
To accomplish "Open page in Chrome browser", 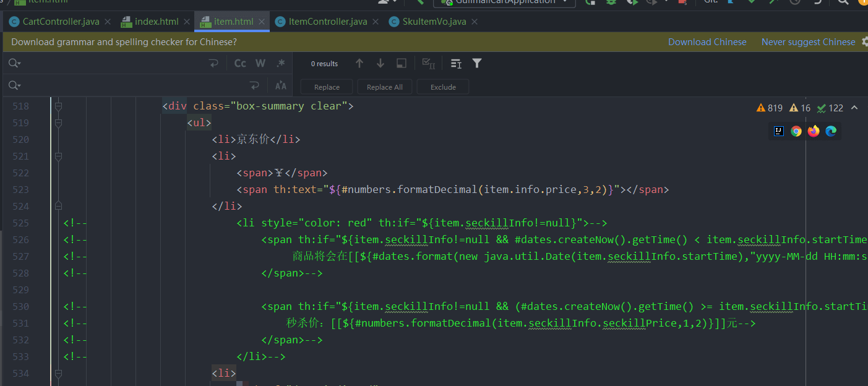I will 796,131.
